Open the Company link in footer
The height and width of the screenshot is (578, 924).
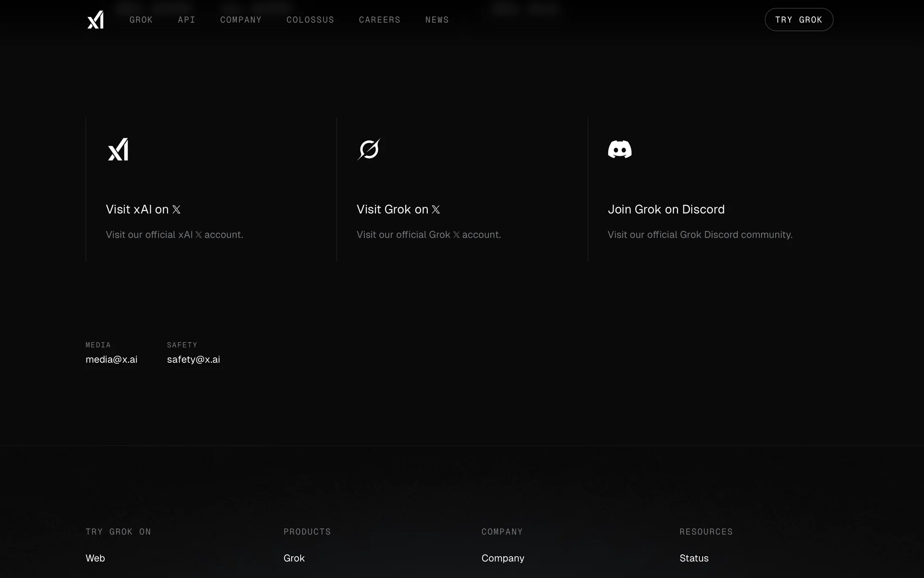(502, 558)
